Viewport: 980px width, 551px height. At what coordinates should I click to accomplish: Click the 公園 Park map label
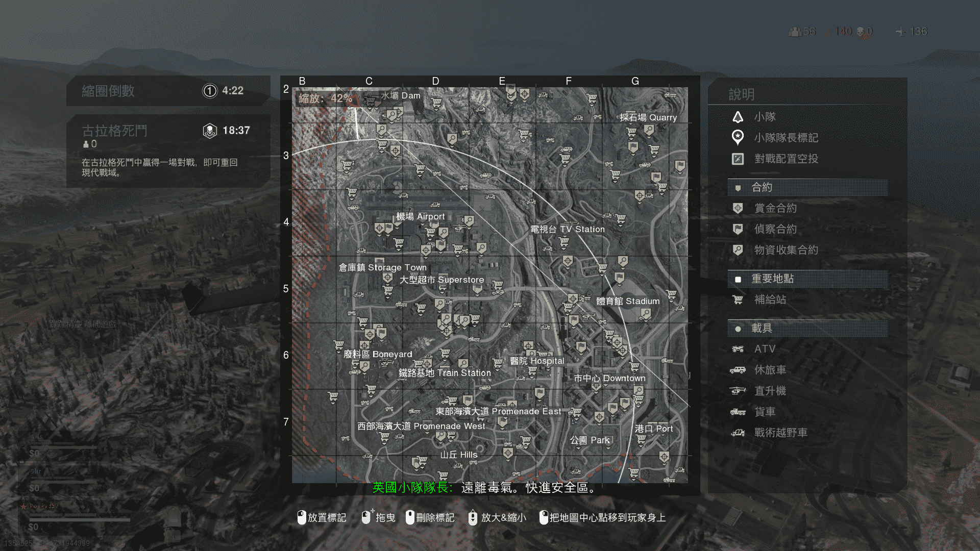click(x=590, y=440)
